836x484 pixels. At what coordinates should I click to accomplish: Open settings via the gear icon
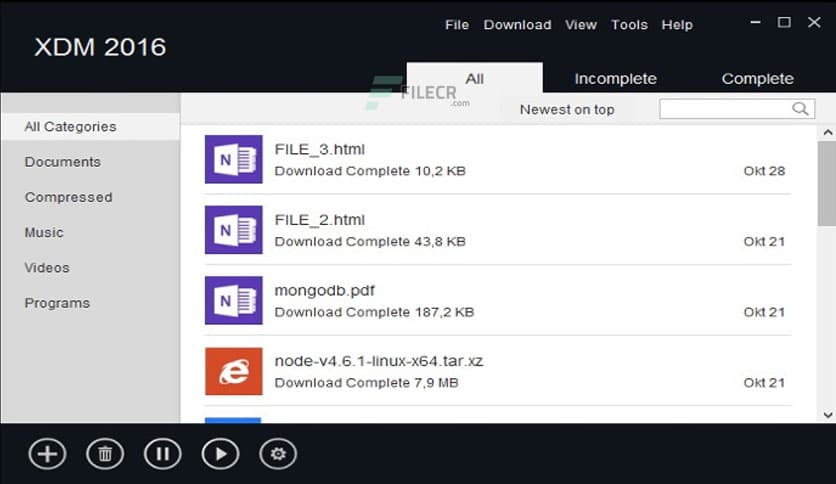coord(278,454)
